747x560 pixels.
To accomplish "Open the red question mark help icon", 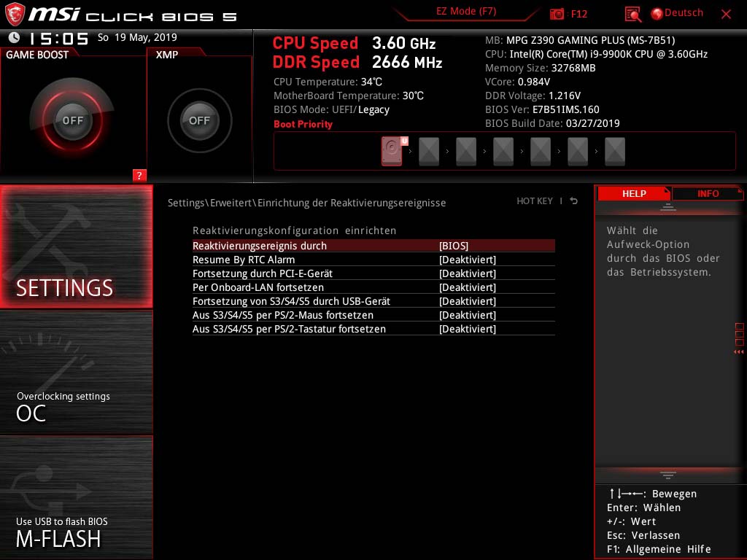I will coord(139,175).
